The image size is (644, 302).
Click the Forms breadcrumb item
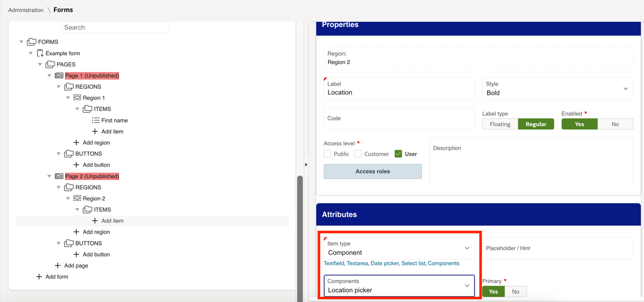click(62, 10)
